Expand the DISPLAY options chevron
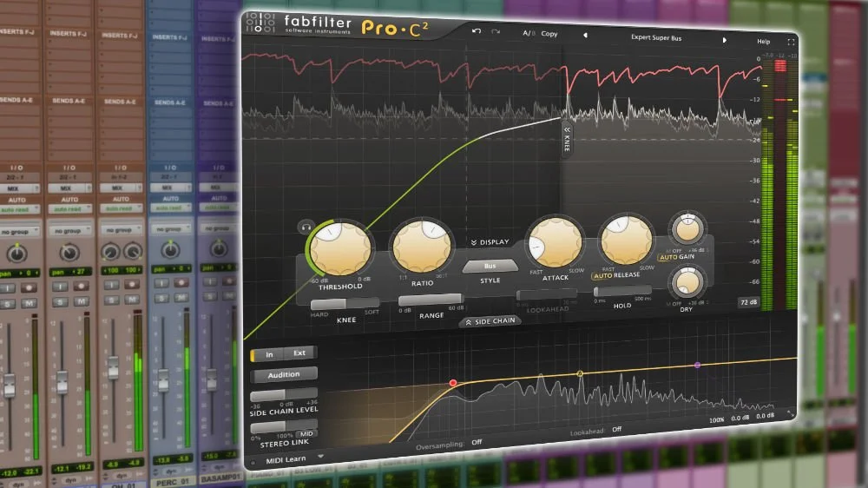This screenshot has height=488, width=868. tap(474, 242)
